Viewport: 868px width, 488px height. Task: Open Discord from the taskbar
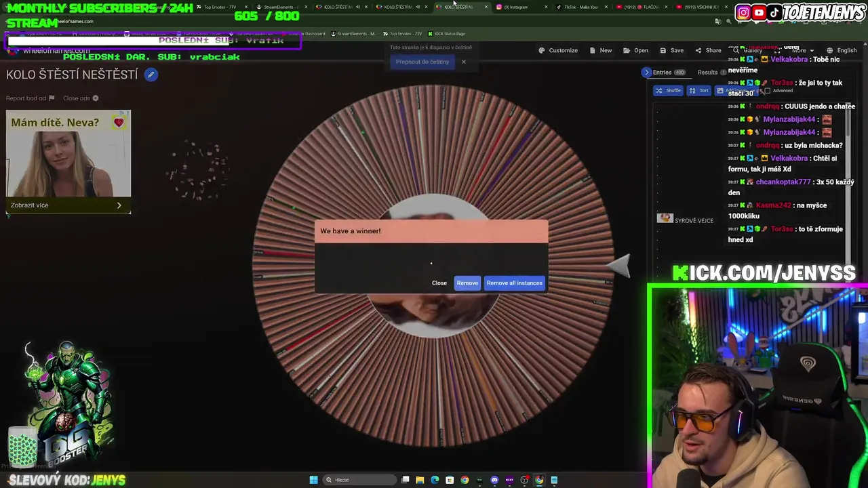click(x=494, y=480)
